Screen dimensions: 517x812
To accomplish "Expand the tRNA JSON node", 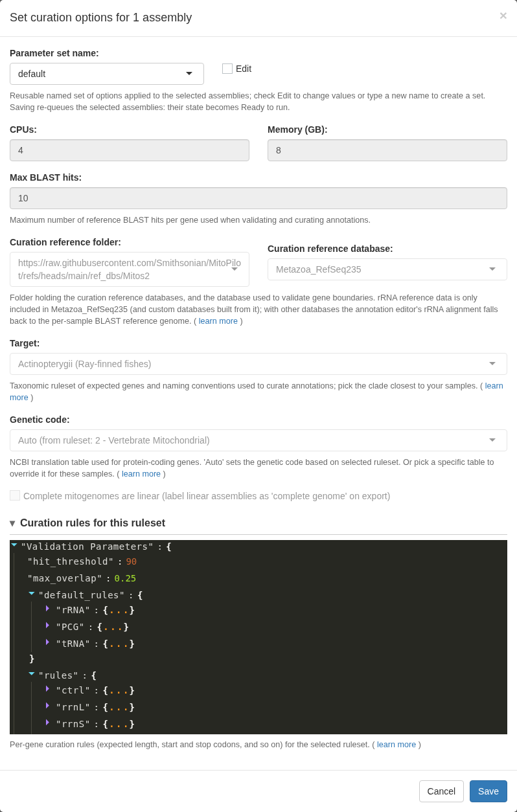I will point(47,642).
